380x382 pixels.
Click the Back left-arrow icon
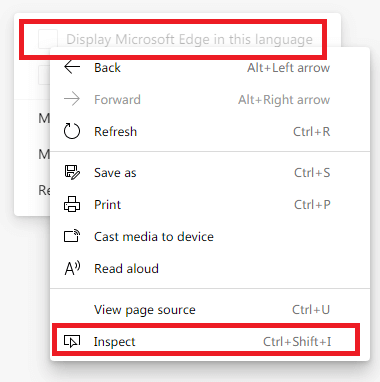pos(72,67)
